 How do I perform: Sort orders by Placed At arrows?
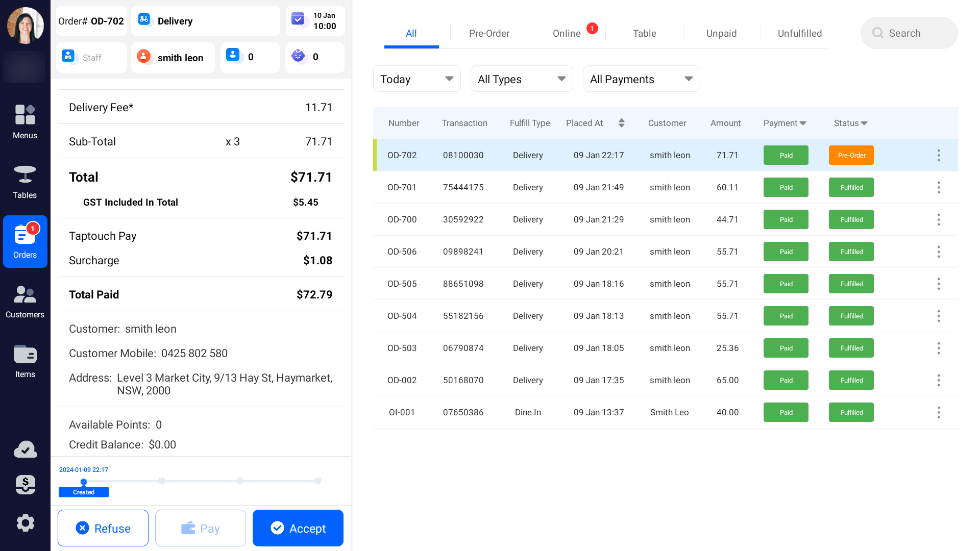tap(621, 123)
